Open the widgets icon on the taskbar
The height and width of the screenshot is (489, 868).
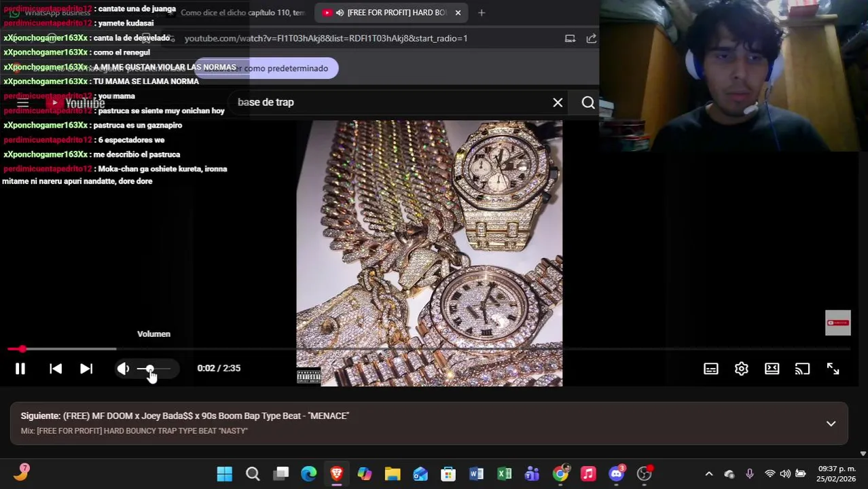pyautogui.click(x=20, y=473)
